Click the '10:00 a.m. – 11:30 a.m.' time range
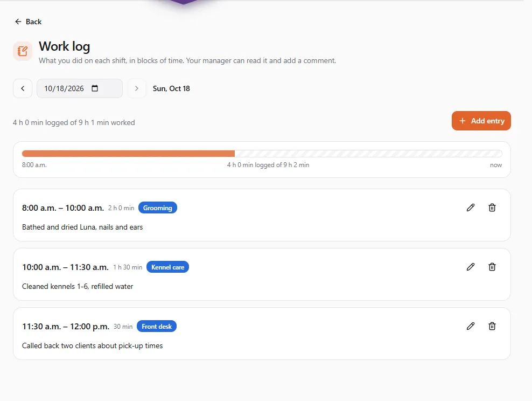Screen dimensions: 532x401 (66, 267)
